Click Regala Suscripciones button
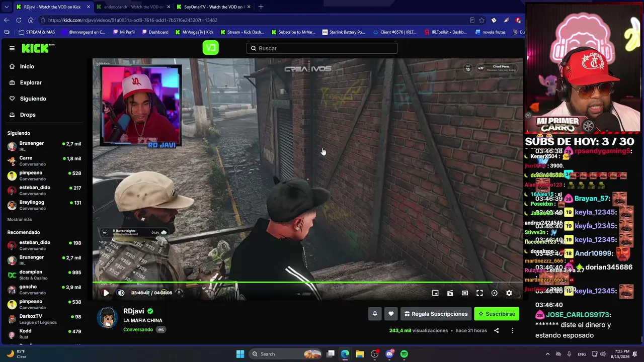The image size is (644, 362). [x=436, y=314]
